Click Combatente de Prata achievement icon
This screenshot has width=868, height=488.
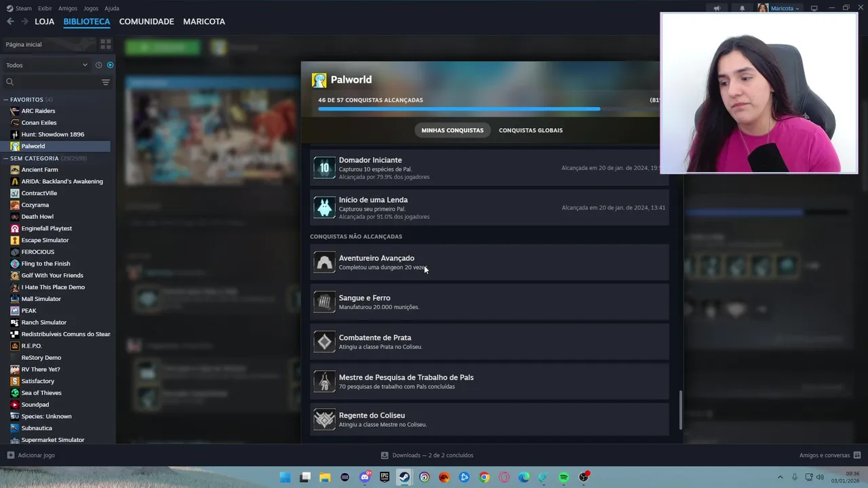324,342
